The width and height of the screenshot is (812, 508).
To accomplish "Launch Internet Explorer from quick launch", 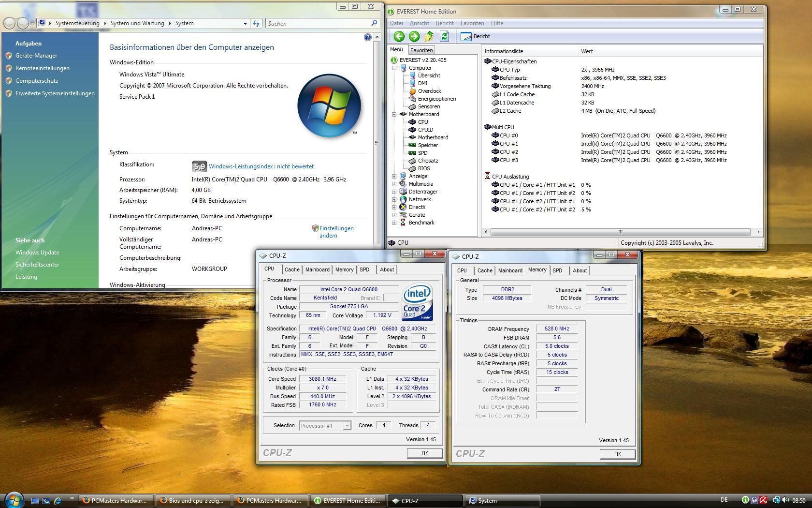I will click(58, 501).
